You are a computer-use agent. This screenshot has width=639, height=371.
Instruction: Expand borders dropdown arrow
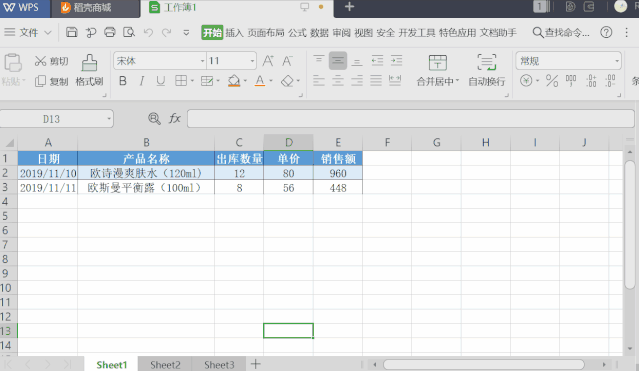point(192,81)
